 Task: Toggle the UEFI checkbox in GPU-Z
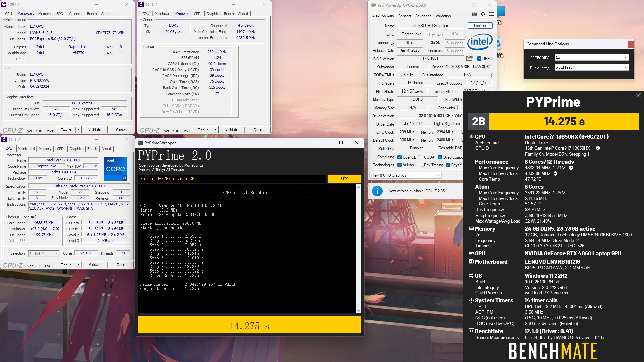point(479,59)
